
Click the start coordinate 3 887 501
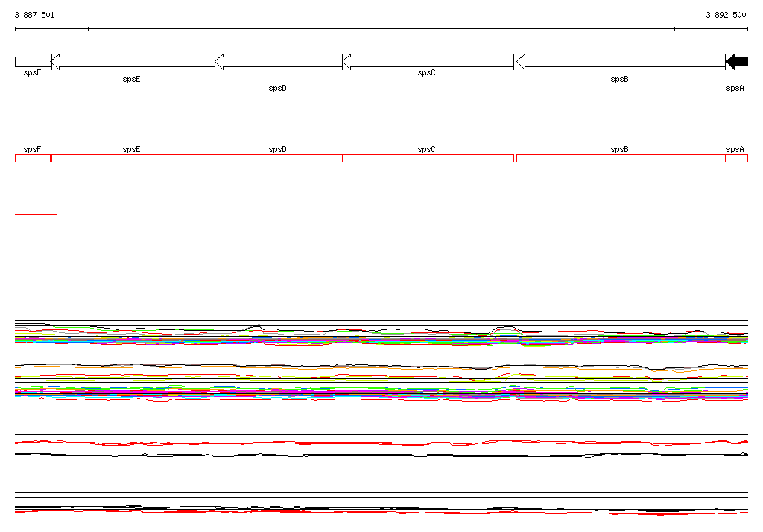click(x=34, y=15)
